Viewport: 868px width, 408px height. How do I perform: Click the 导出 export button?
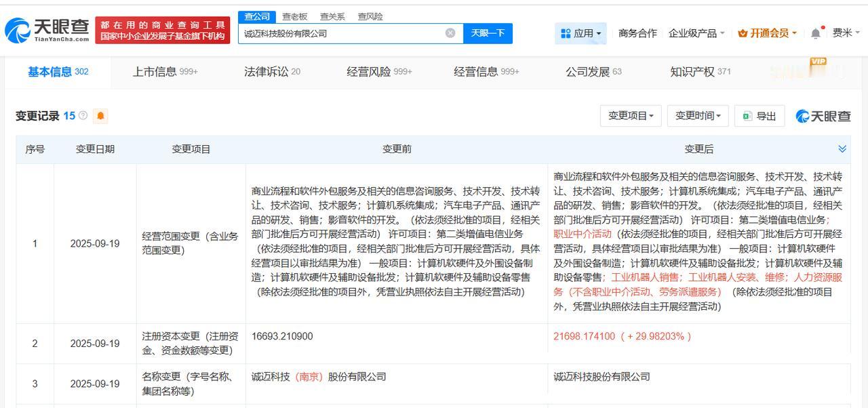tap(759, 116)
